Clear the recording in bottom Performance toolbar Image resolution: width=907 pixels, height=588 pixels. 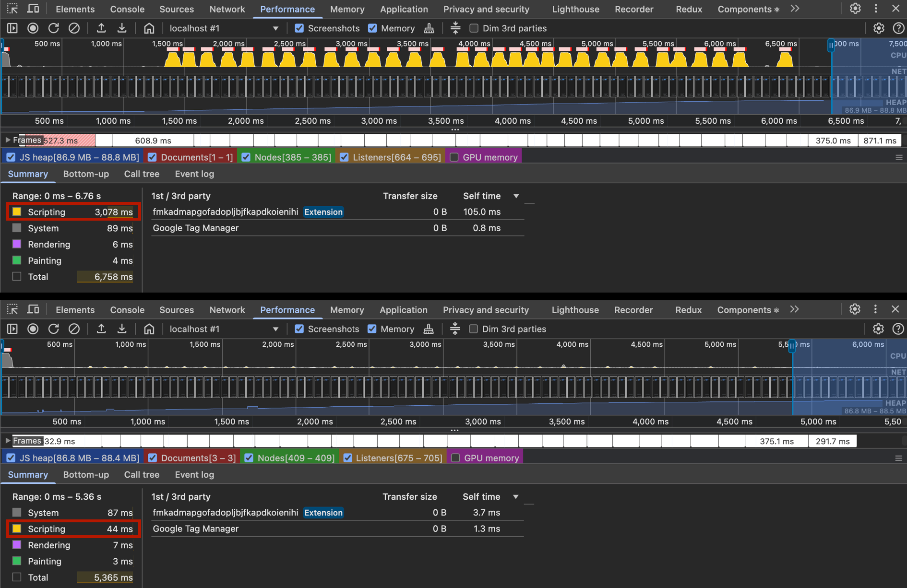tap(74, 329)
